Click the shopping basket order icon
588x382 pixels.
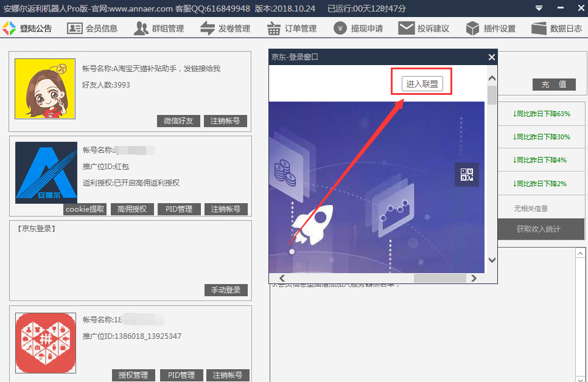click(x=274, y=29)
